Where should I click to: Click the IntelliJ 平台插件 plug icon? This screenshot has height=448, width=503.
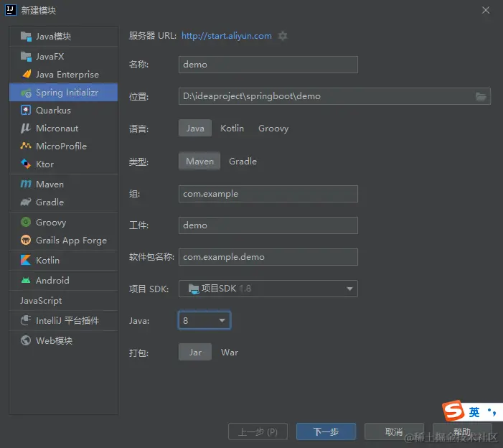tap(26, 320)
